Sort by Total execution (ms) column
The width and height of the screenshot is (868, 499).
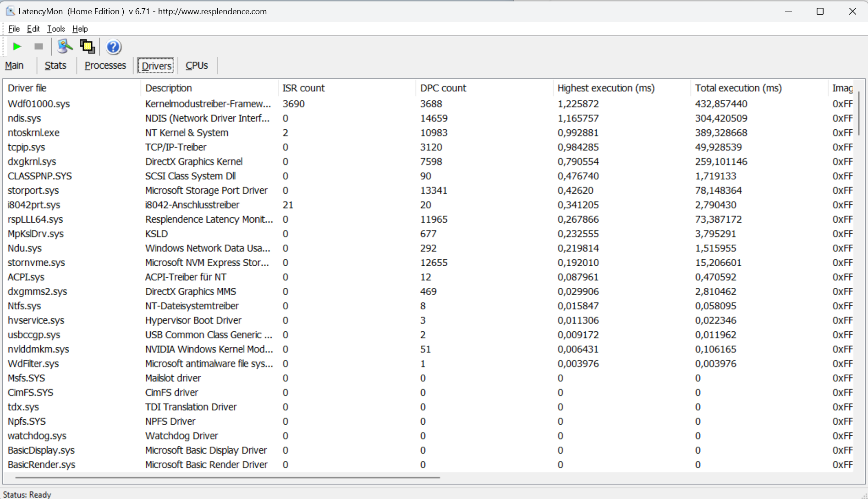[x=759, y=88]
